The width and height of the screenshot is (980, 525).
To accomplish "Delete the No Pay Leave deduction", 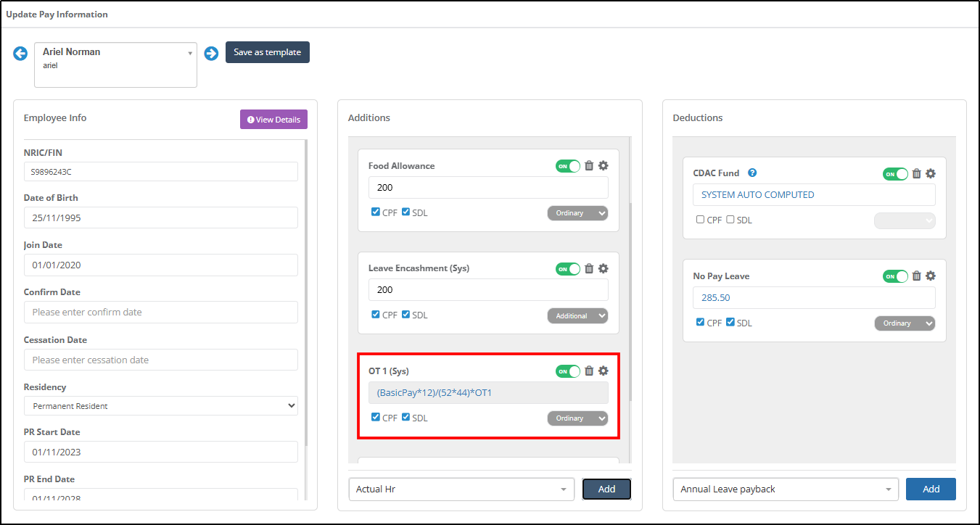I will (x=917, y=276).
